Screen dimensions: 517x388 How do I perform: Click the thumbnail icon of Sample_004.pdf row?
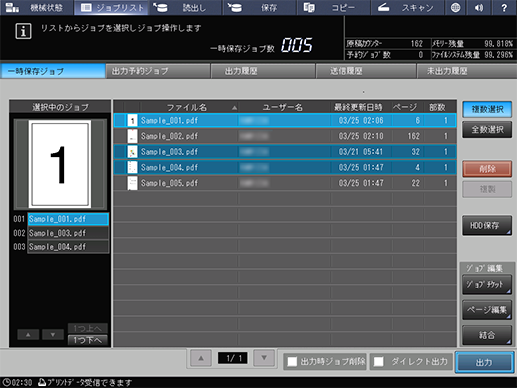tap(132, 167)
